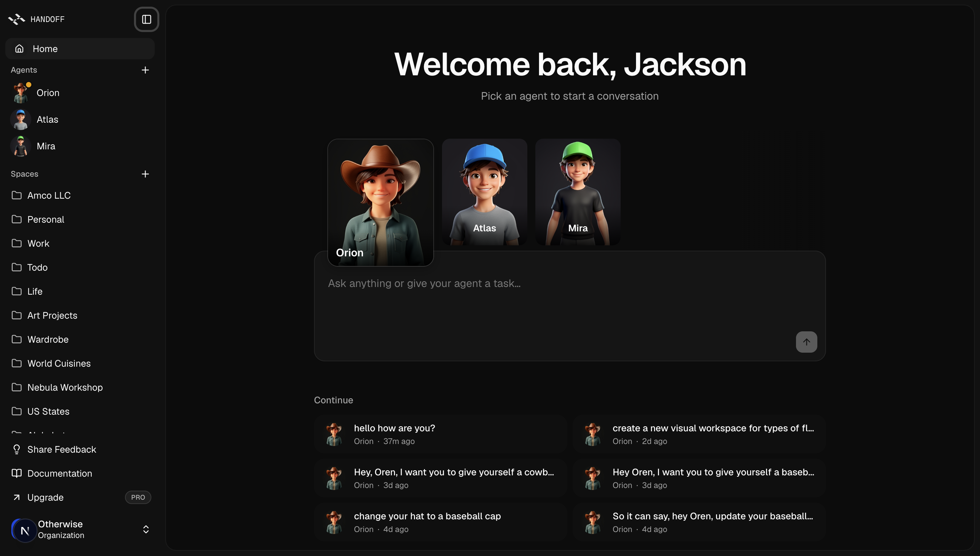Collapse the sidebar with the panel toggle icon
Viewport: 980px width, 556px height.
[x=147, y=19]
